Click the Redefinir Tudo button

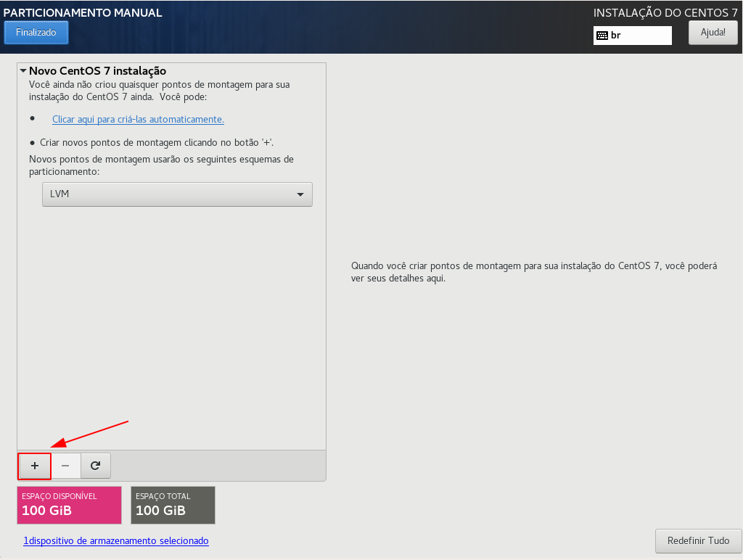[x=698, y=540]
